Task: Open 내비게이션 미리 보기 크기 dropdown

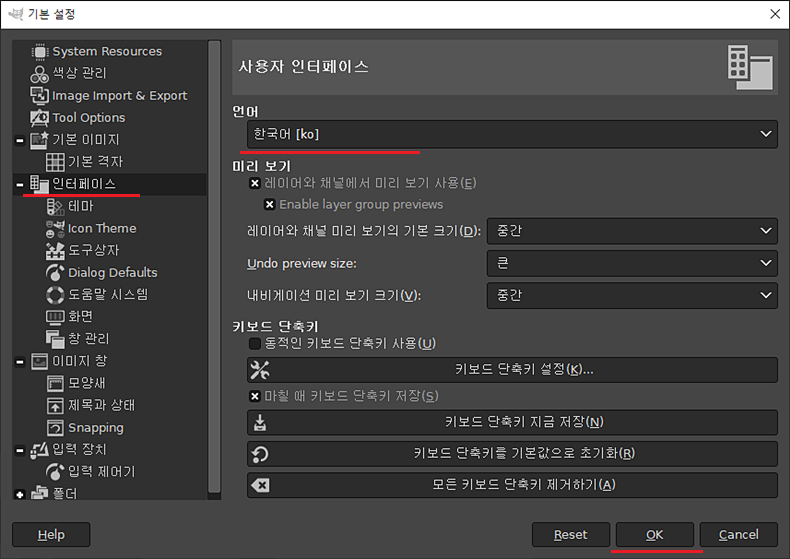Action: pyautogui.click(x=632, y=296)
